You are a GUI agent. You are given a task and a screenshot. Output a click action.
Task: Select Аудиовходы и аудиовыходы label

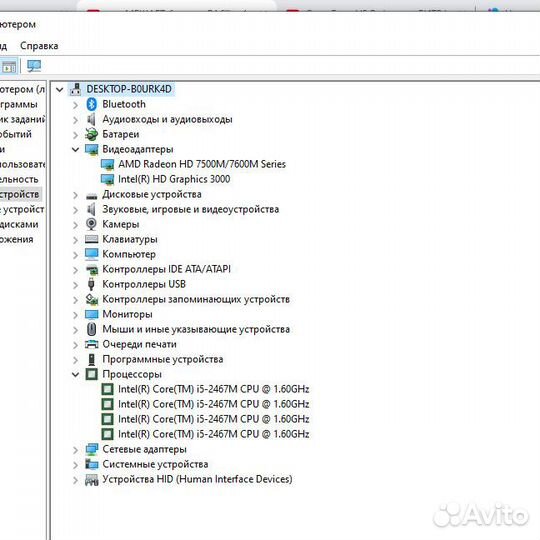point(167,119)
